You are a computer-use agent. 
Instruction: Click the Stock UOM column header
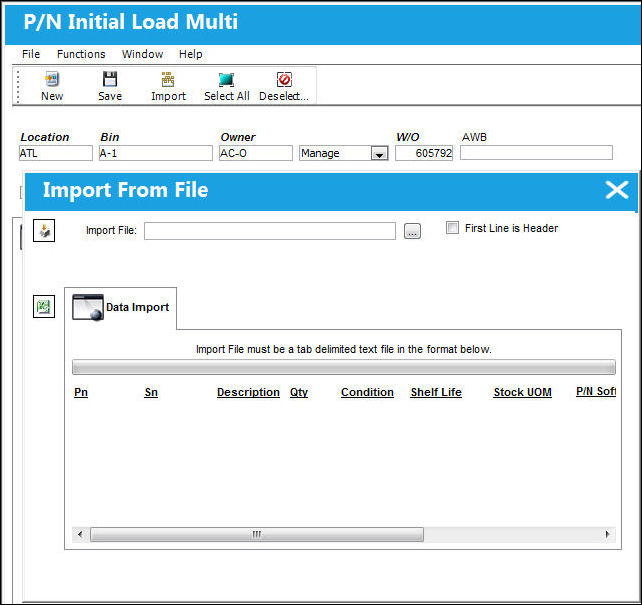pyautogui.click(x=522, y=392)
